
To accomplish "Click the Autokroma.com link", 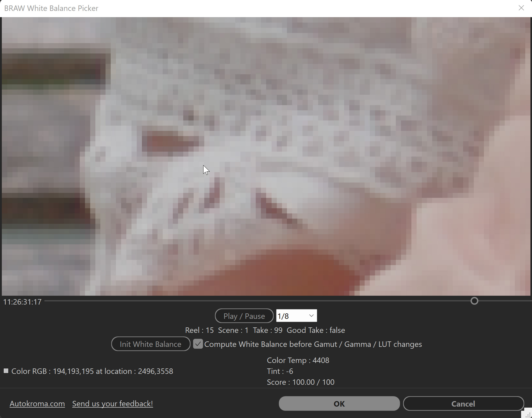I will pos(38,403).
